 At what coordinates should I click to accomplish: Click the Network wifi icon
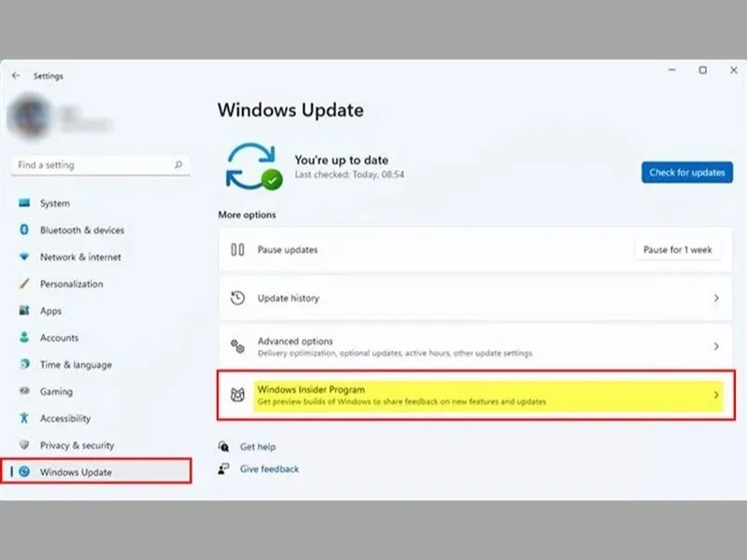tap(24, 258)
